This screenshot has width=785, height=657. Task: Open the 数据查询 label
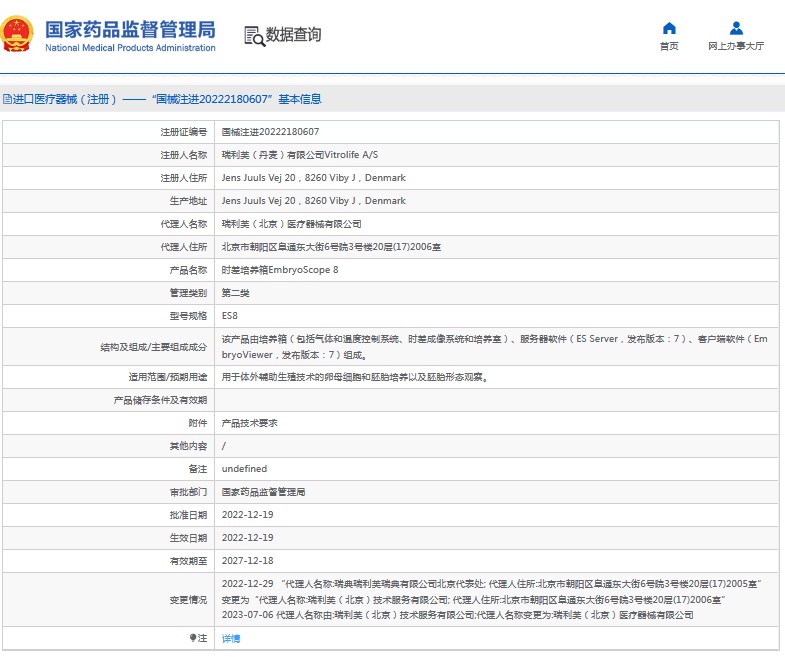293,35
